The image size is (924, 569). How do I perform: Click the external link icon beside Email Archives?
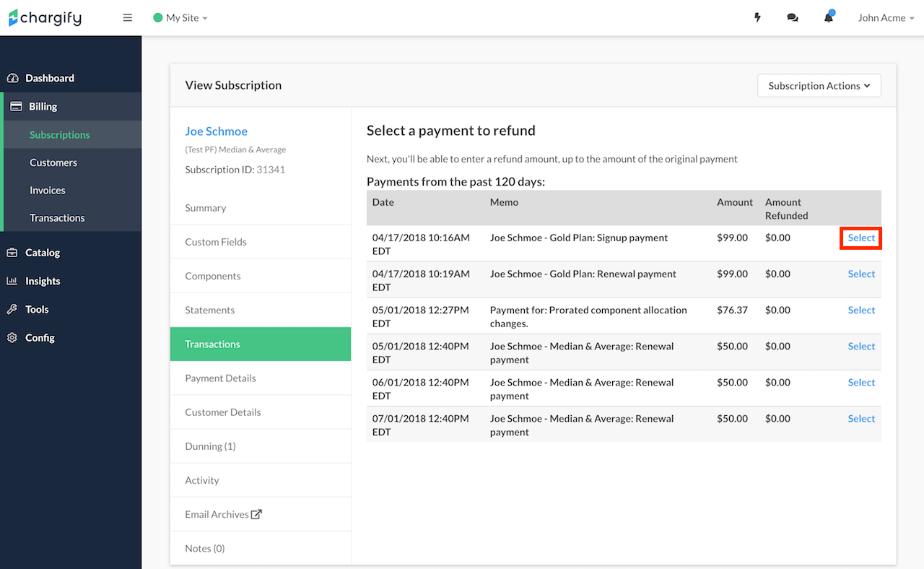tap(256, 514)
